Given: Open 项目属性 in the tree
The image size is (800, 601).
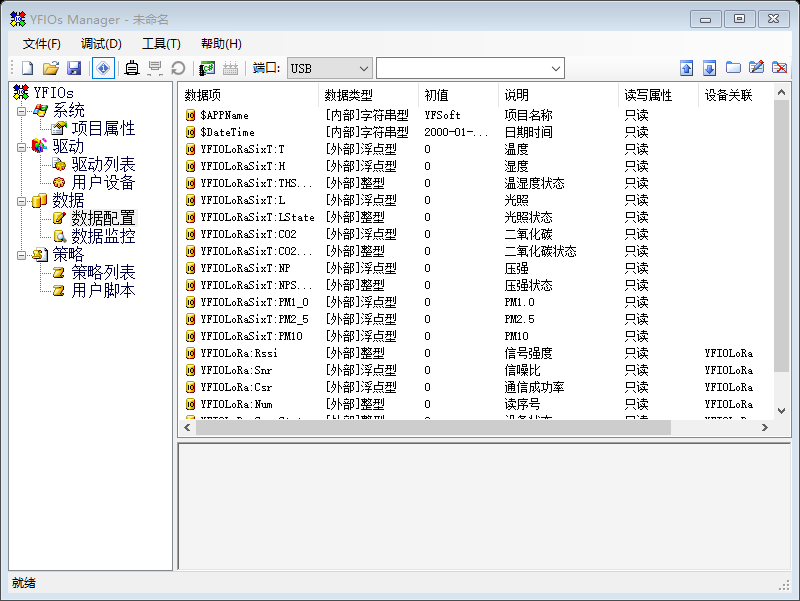Looking at the screenshot, I should [103, 128].
